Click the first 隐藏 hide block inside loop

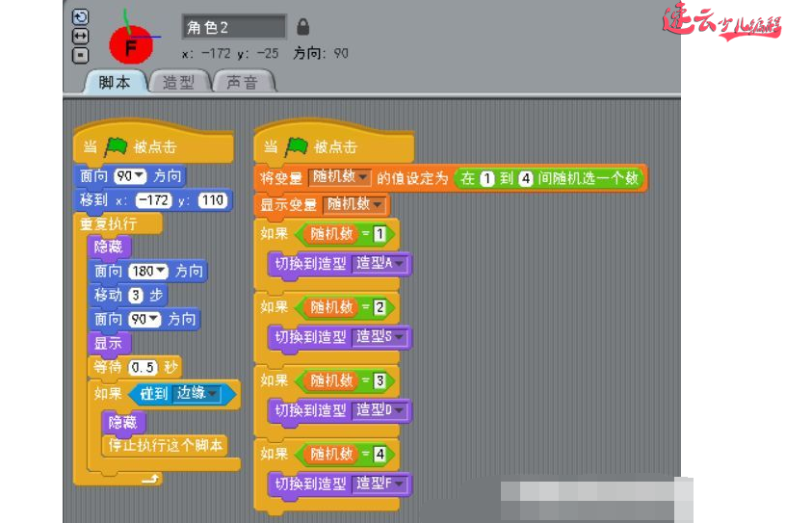click(108, 247)
